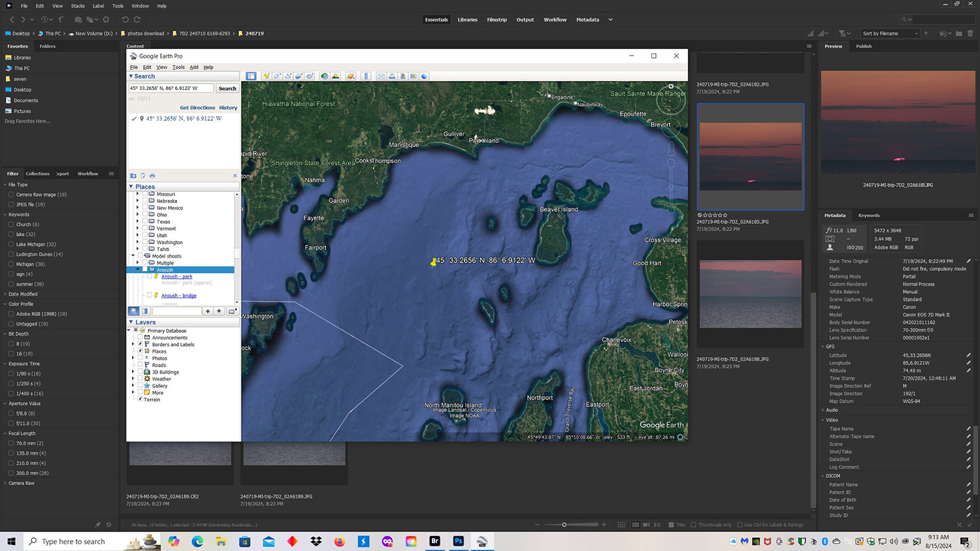The height and width of the screenshot is (551, 980).
Task: View in Google Maps toolbar icon
Action: click(x=414, y=76)
